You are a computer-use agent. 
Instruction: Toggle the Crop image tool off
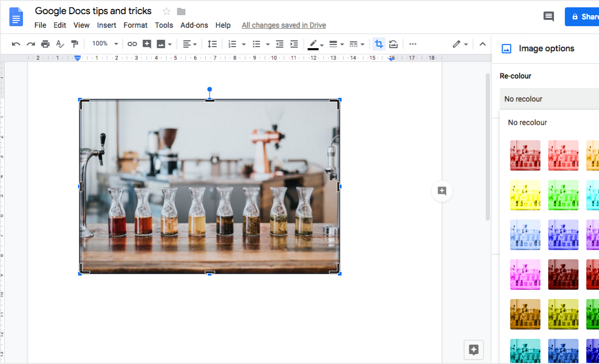(379, 44)
